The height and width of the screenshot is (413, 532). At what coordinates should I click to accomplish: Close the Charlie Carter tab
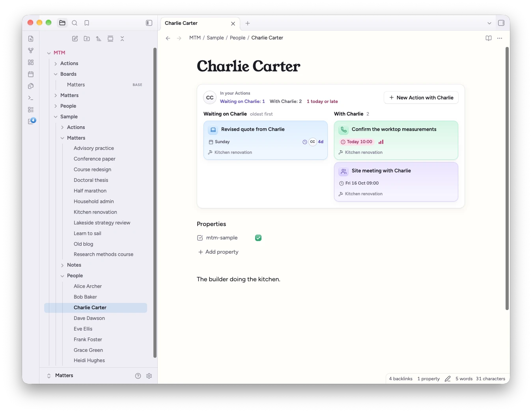click(233, 24)
